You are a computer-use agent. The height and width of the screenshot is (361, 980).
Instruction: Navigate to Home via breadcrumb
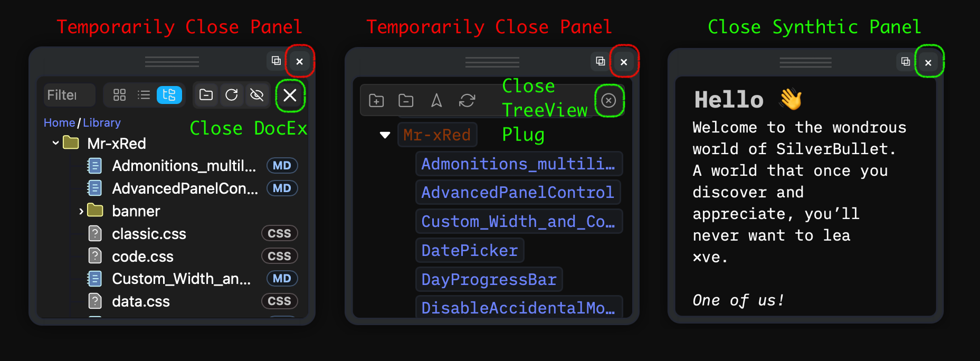(x=59, y=122)
